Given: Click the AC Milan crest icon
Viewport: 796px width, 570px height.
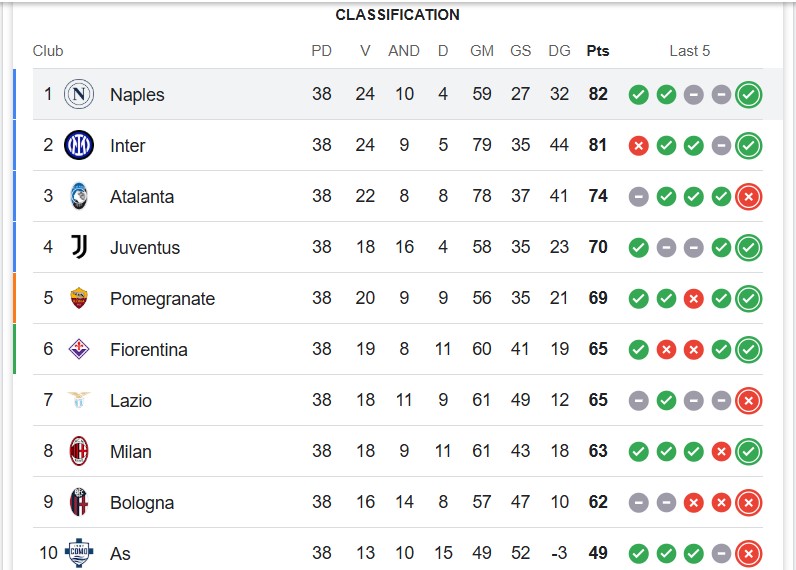Looking at the screenshot, I should 79,451.
